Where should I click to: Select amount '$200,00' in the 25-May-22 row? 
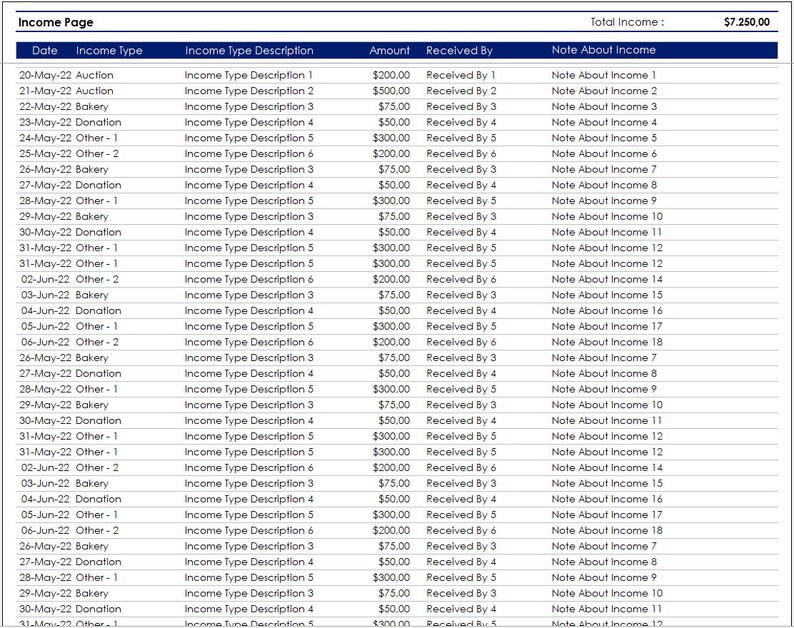coord(391,154)
